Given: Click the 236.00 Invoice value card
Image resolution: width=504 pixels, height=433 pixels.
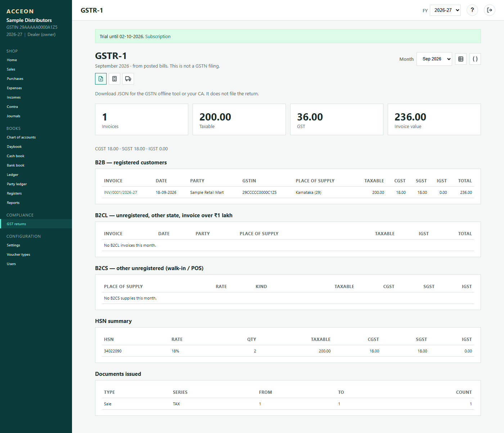Looking at the screenshot, I should pyautogui.click(x=434, y=119).
